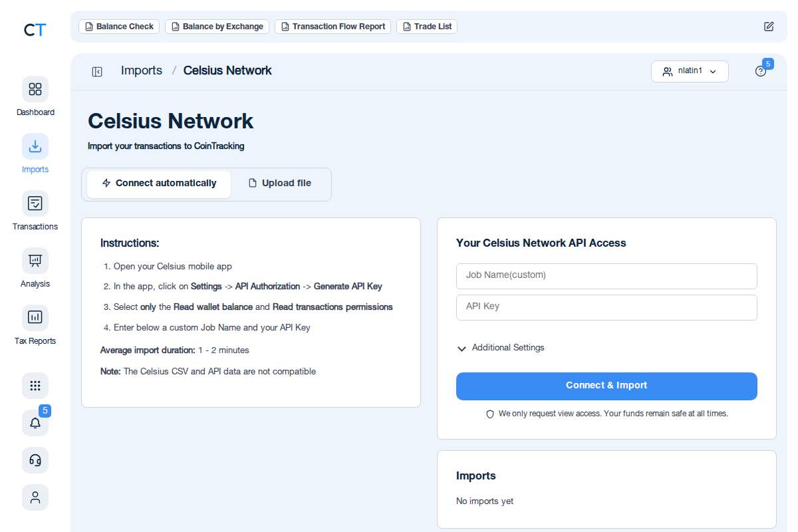The height and width of the screenshot is (532, 798).
Task: Open the Dashboard sidebar icon
Action: point(35,89)
